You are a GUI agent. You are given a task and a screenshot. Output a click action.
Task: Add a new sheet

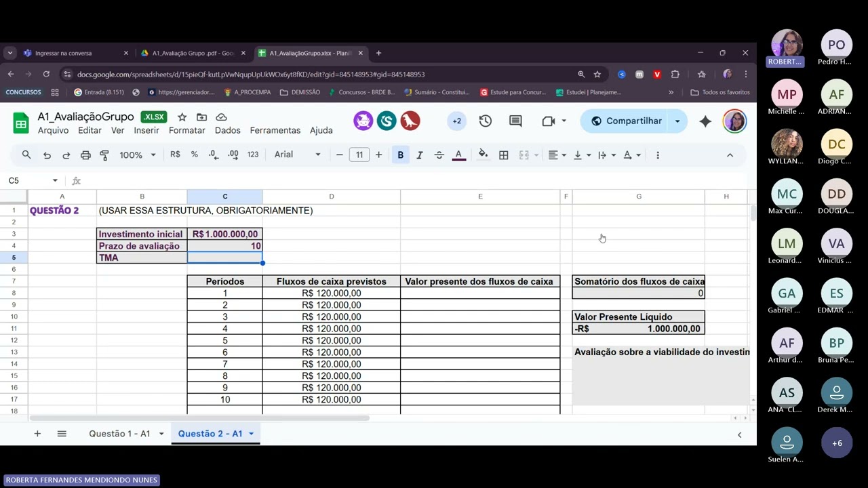pos(37,434)
